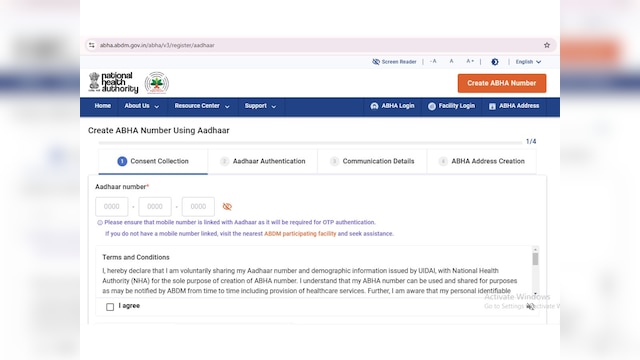Click the 1/4 step counter text
The image size is (640, 360).
click(x=531, y=141)
